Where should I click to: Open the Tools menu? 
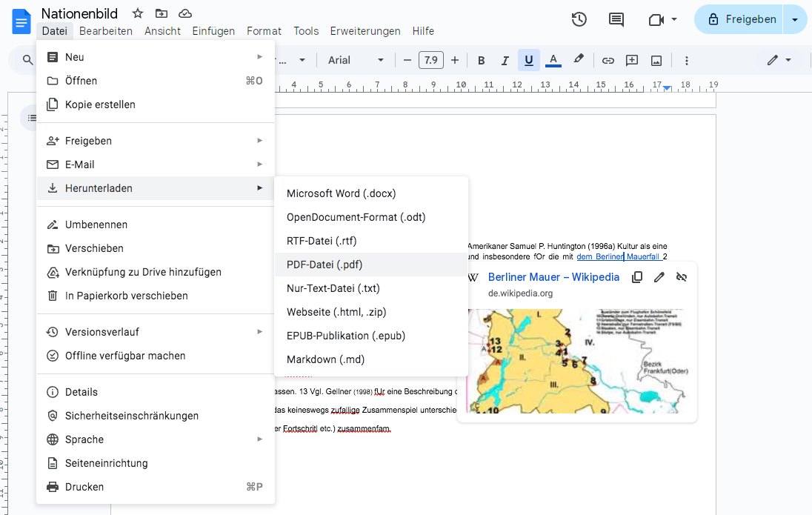click(x=306, y=31)
